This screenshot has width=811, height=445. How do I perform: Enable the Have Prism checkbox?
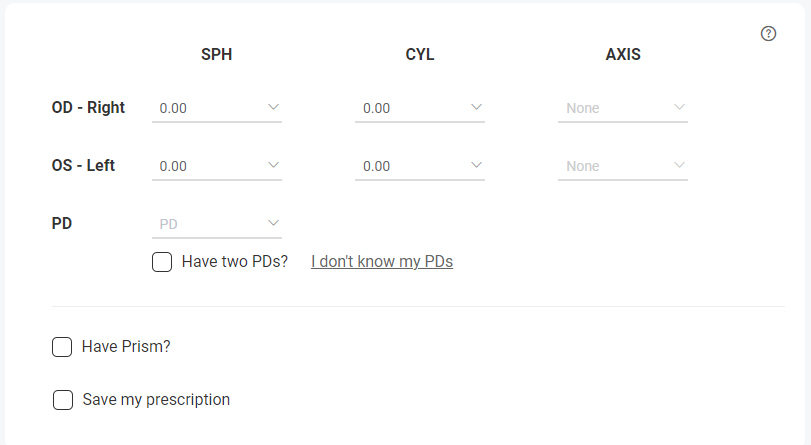[62, 347]
